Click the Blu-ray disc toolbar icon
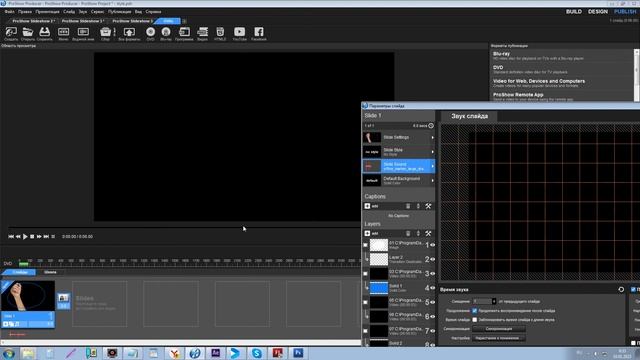Viewport: 640px width, 360px height. pyautogui.click(x=166, y=32)
